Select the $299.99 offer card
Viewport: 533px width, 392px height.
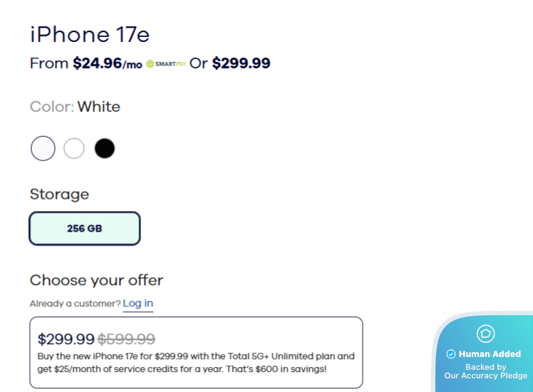[x=196, y=352]
